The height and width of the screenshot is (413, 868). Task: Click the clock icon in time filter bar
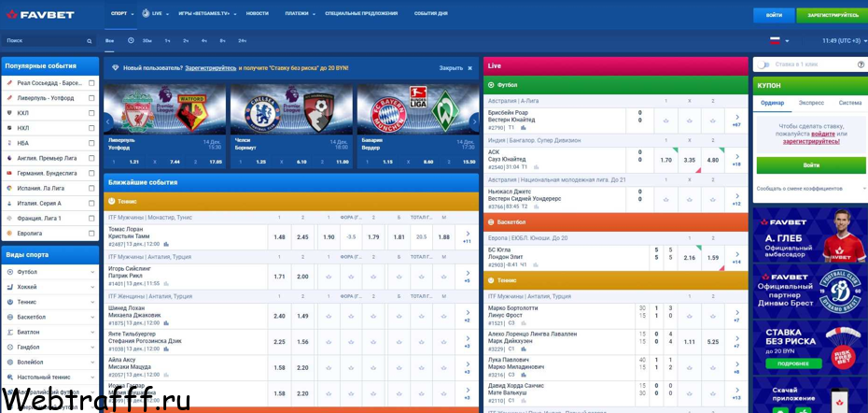coord(132,40)
